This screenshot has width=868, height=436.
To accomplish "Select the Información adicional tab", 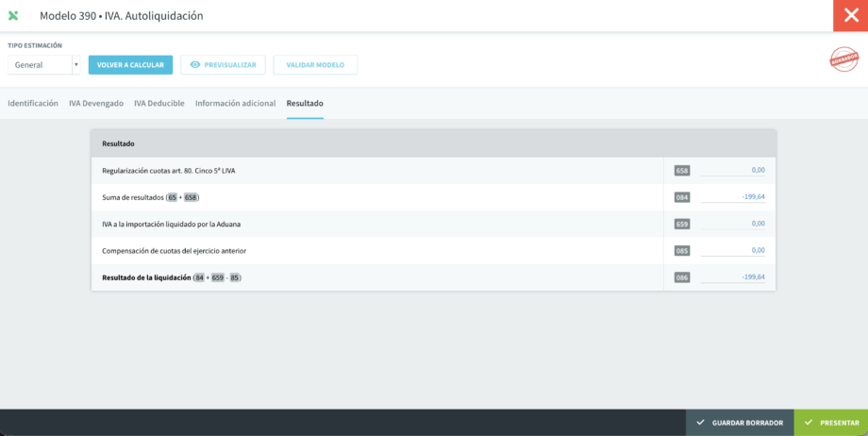I will click(235, 103).
